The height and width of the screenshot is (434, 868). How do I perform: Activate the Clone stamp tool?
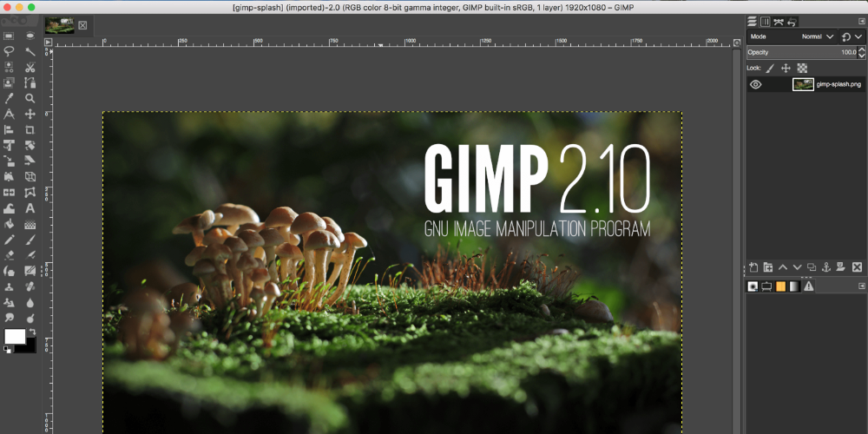pos(9,286)
